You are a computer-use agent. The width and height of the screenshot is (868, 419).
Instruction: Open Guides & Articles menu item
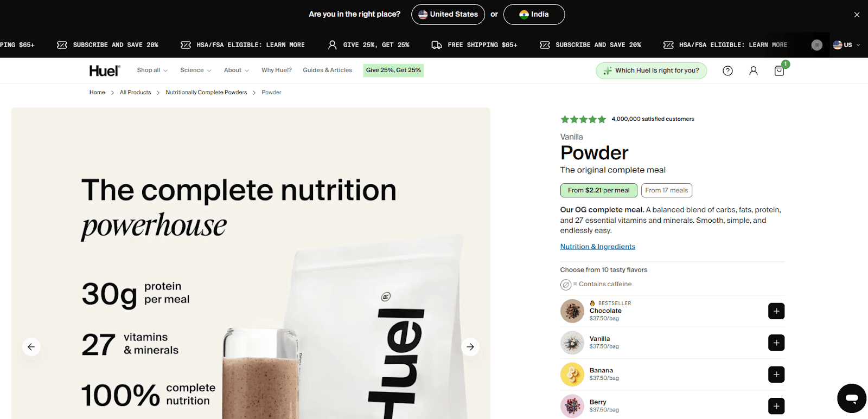click(x=328, y=70)
